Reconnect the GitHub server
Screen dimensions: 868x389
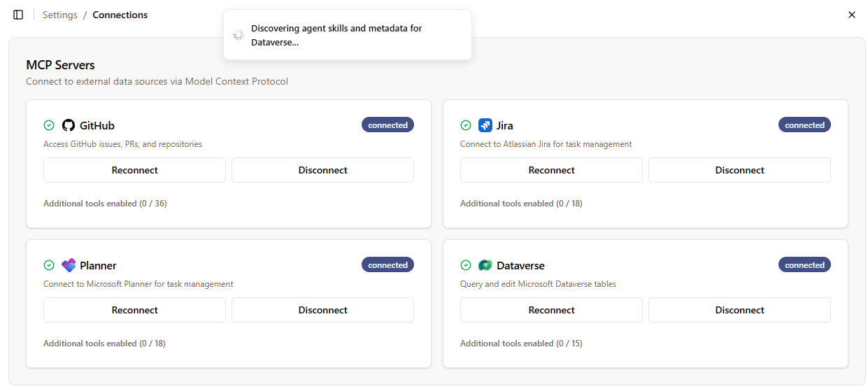pos(134,170)
